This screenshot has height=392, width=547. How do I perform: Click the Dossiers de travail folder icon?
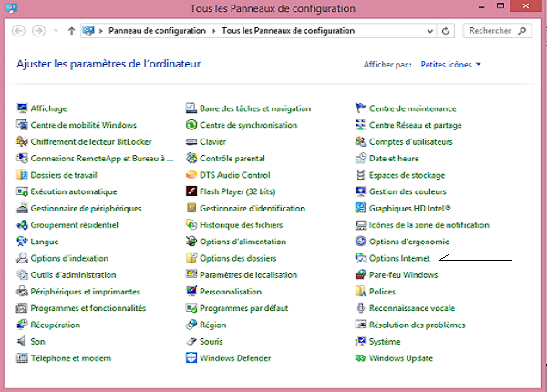(x=22, y=175)
